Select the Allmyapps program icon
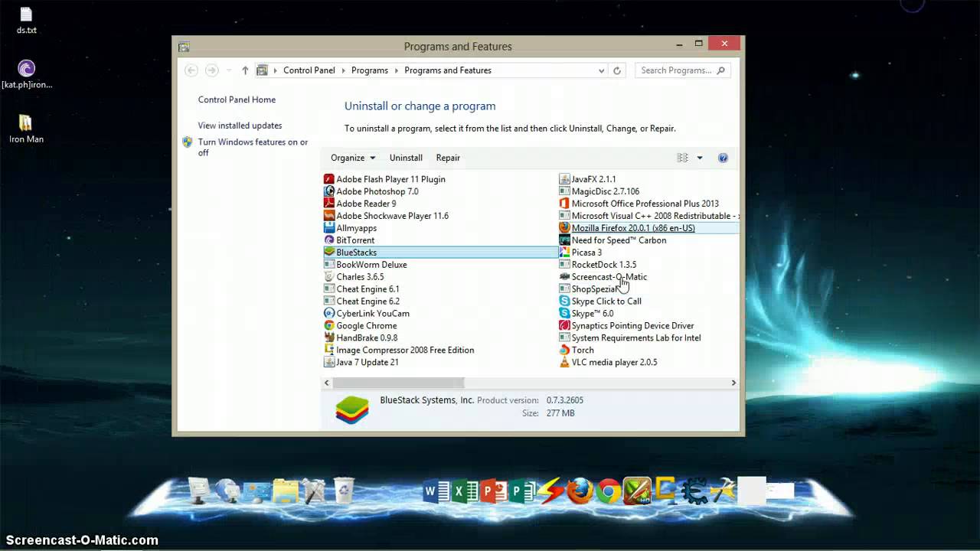 [x=329, y=228]
